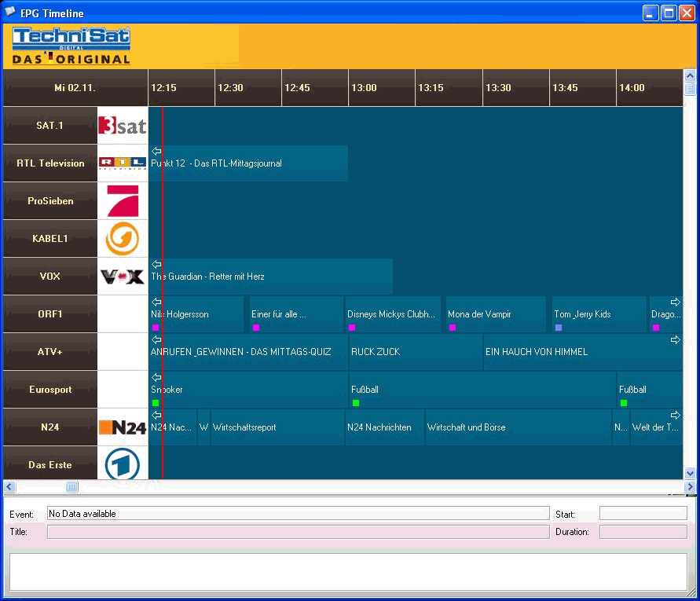Viewport: 700px width, 601px height.
Task: Select the ProSieben channel button
Action: coord(50,201)
